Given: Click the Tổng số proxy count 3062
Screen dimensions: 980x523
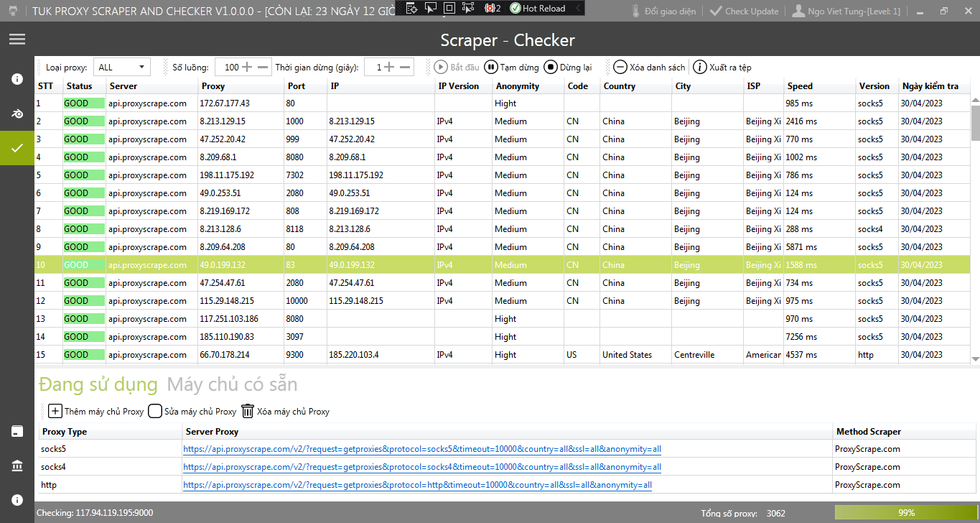Looking at the screenshot, I should click(776, 513).
